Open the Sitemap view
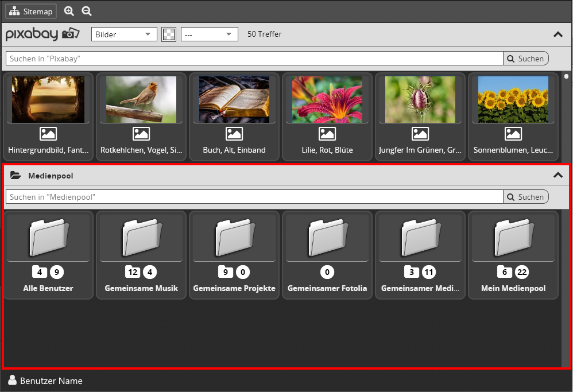Viewport: 573px width, 392px height. click(x=31, y=11)
